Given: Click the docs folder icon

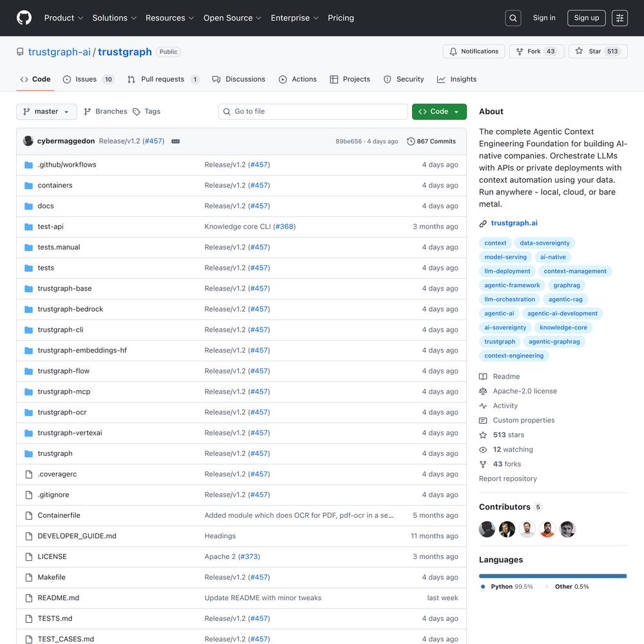Looking at the screenshot, I should [28, 206].
